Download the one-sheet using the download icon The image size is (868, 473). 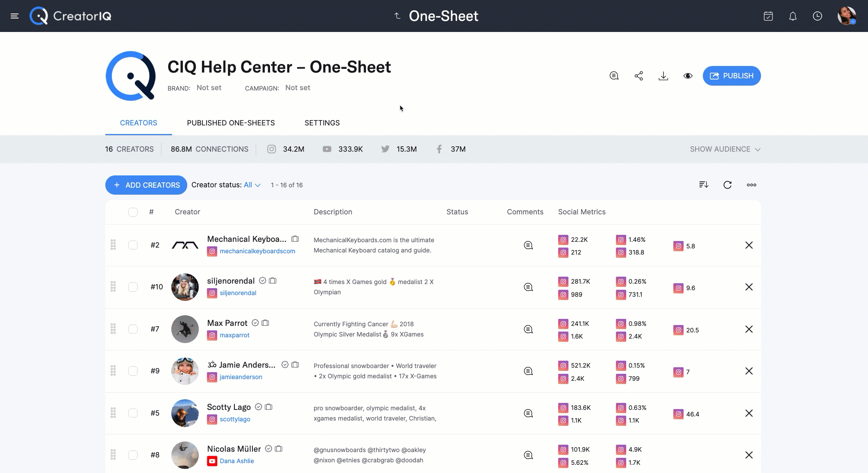[x=663, y=76]
